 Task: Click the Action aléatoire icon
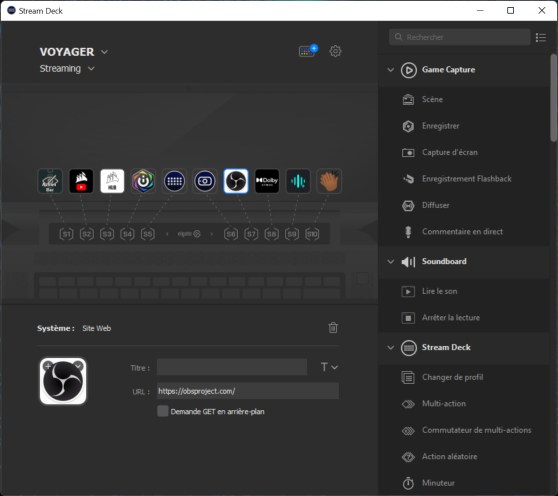click(408, 457)
